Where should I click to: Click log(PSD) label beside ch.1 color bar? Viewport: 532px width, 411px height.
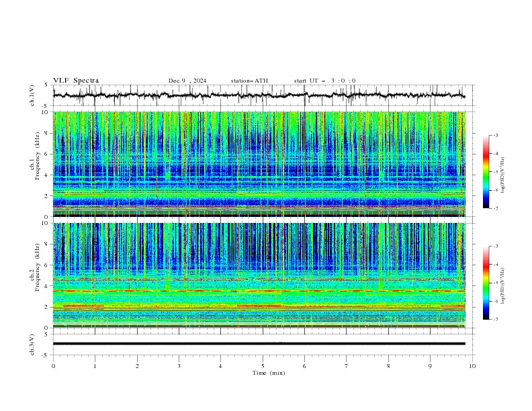(502, 175)
